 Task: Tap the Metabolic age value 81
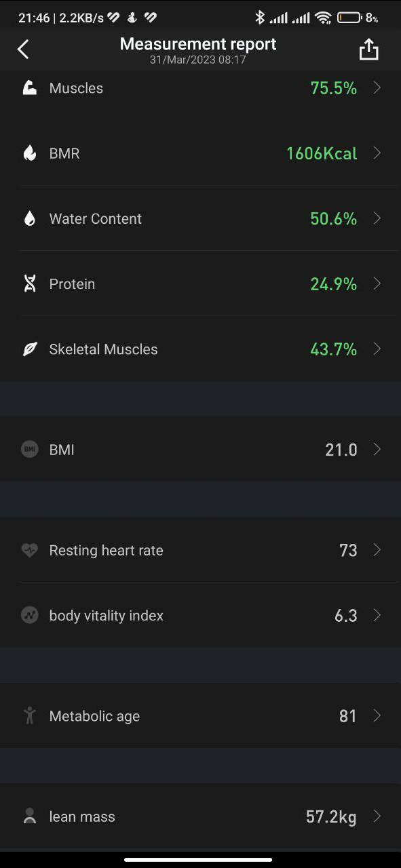coord(348,716)
